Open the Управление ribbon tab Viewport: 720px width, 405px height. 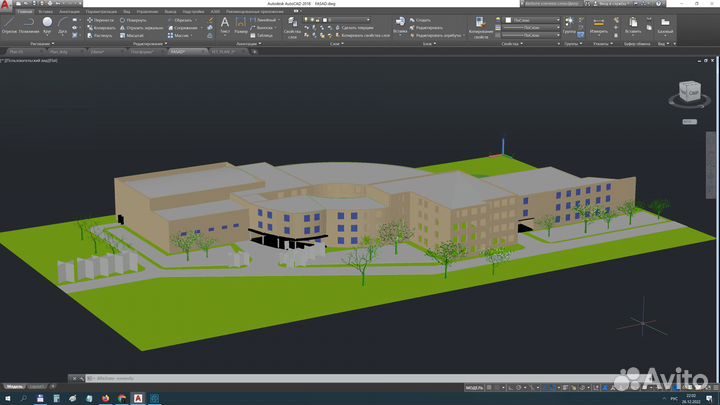[x=147, y=11]
